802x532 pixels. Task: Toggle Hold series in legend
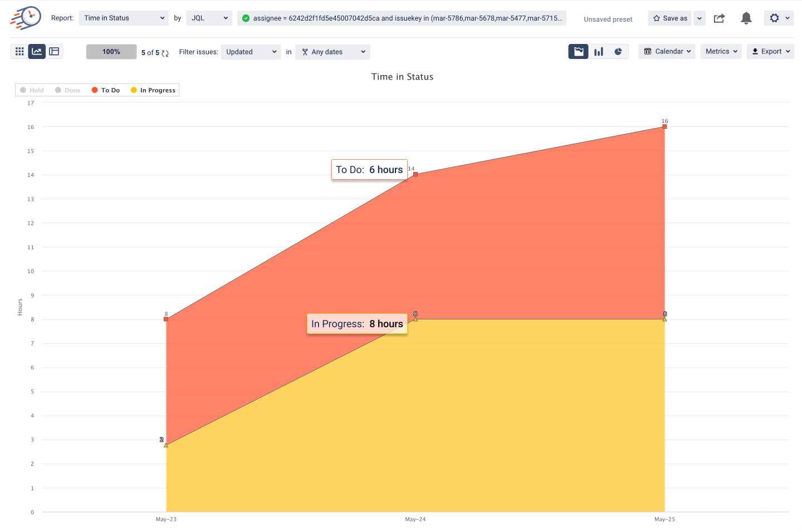coord(32,90)
